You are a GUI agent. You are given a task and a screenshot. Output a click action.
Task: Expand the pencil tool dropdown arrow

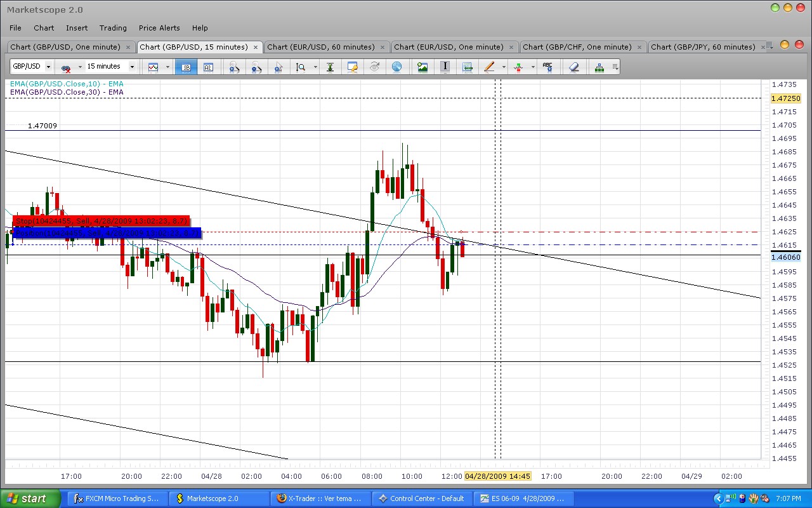tap(504, 67)
